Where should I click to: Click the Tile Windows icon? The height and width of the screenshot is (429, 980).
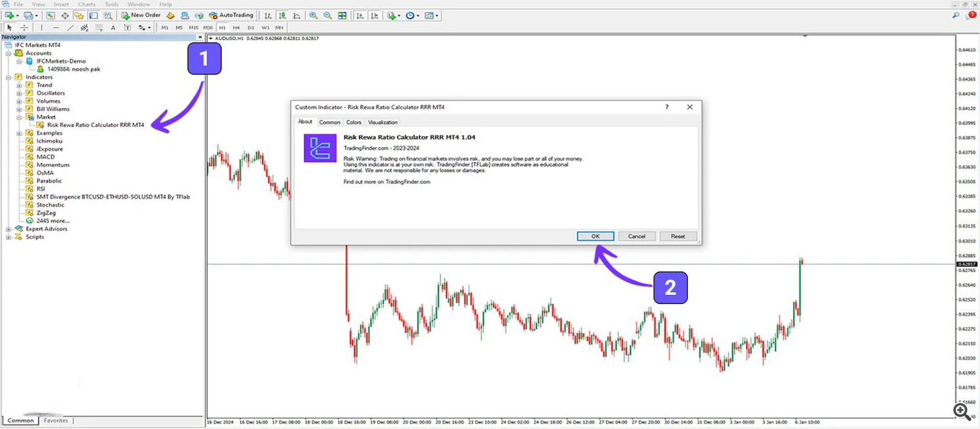(x=342, y=15)
